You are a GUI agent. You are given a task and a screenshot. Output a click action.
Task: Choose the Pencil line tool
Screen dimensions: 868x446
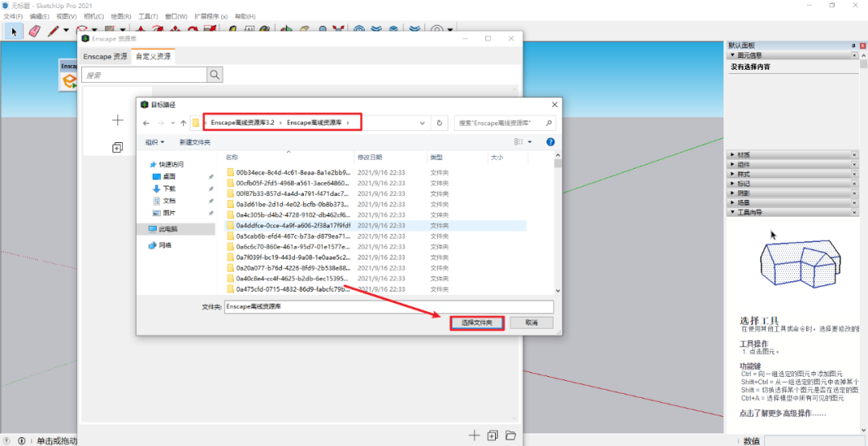coord(53,31)
